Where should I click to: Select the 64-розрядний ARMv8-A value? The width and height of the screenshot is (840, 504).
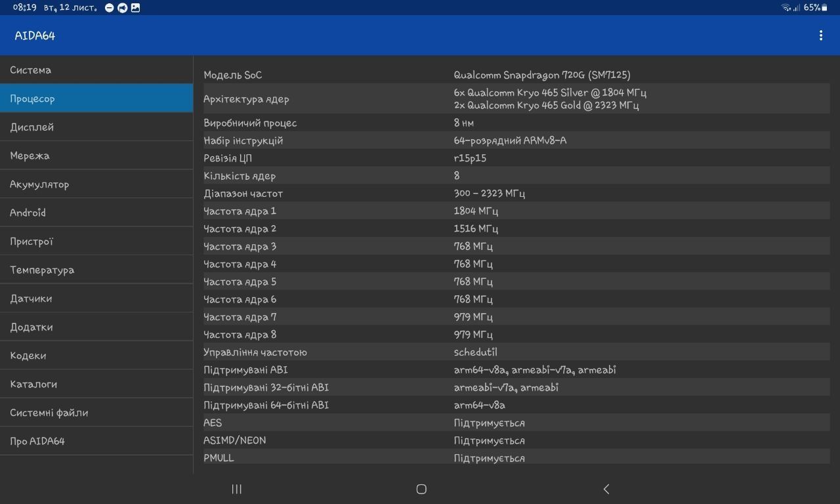pyautogui.click(x=510, y=140)
